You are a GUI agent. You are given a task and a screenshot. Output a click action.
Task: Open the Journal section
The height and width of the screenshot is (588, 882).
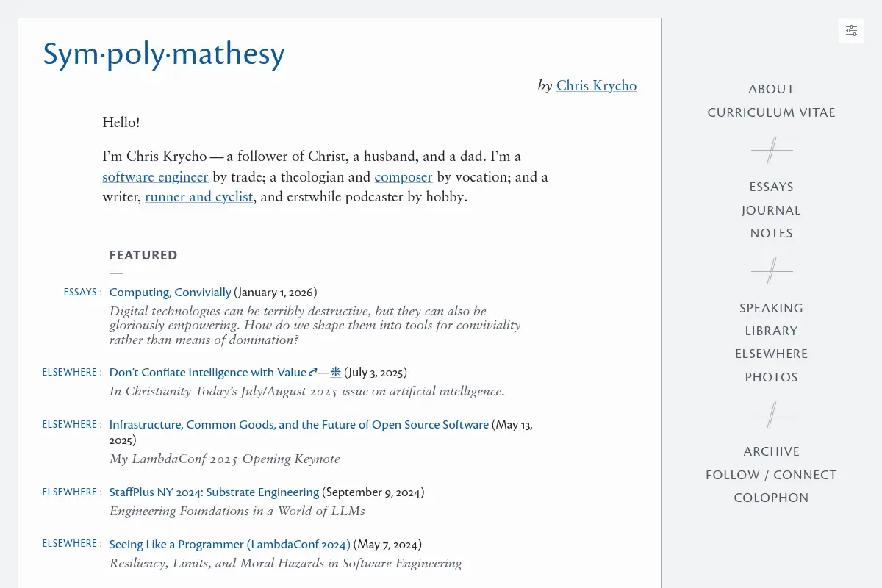771,210
